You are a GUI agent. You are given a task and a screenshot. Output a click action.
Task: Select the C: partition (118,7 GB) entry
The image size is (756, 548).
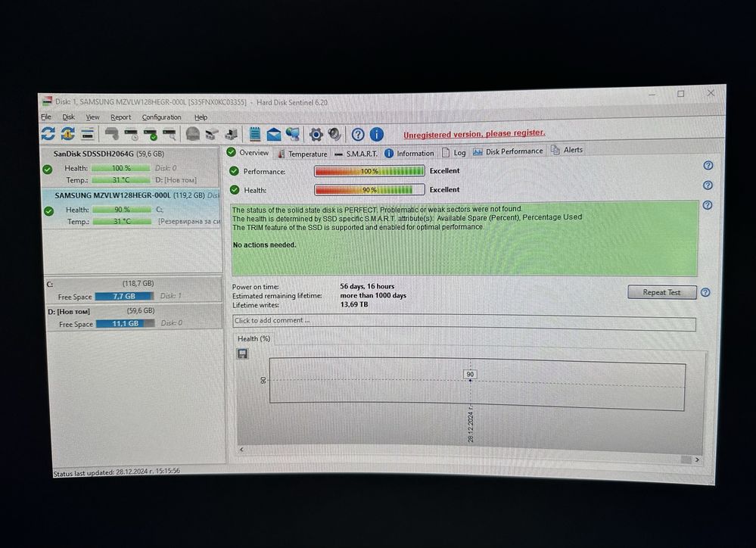point(133,289)
